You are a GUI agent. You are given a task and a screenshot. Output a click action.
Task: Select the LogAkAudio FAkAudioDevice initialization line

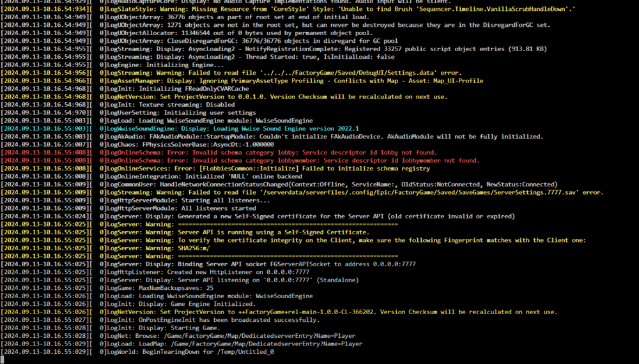point(272,137)
